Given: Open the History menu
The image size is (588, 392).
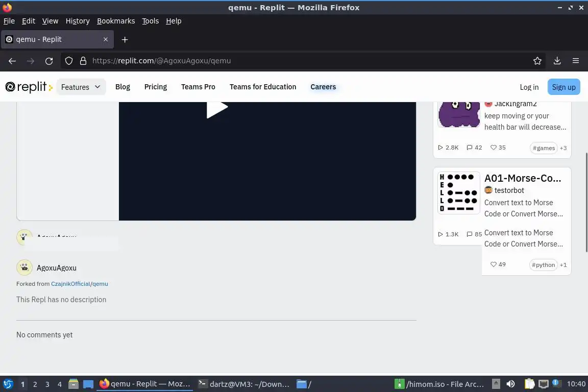Looking at the screenshot, I should (78, 21).
